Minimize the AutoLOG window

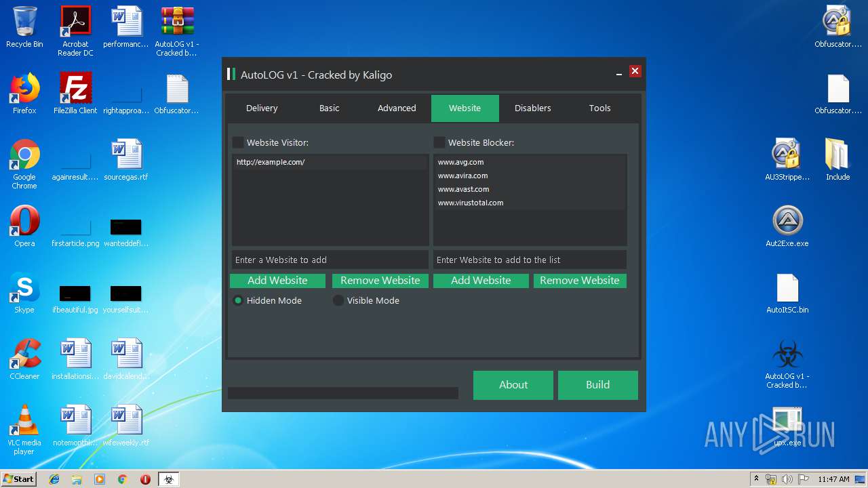[x=619, y=72]
